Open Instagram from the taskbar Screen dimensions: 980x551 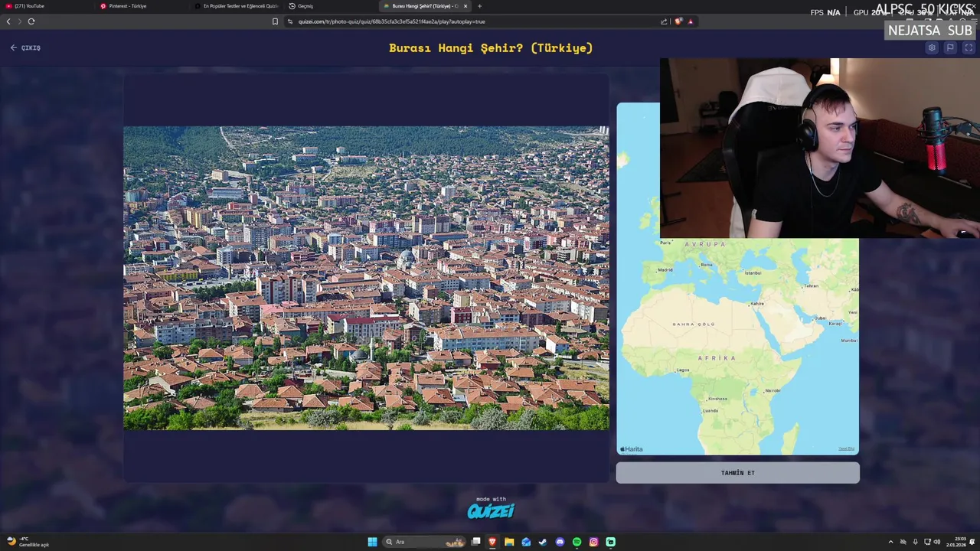pos(593,542)
